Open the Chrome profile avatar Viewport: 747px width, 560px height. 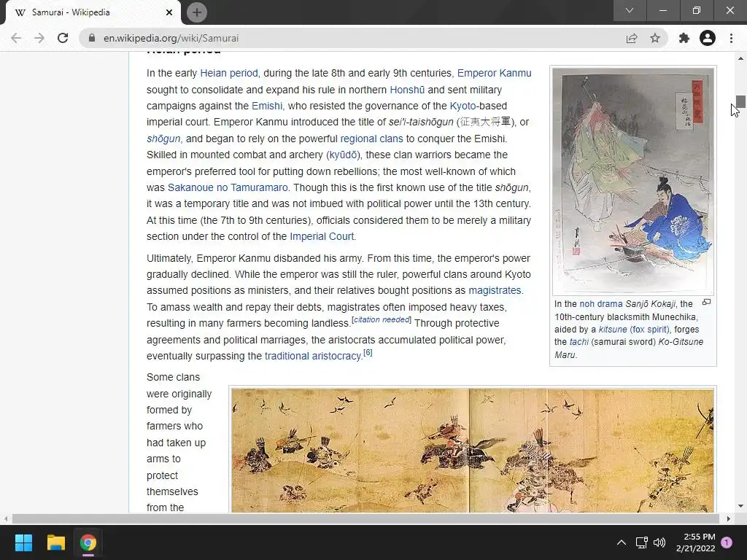click(x=708, y=38)
